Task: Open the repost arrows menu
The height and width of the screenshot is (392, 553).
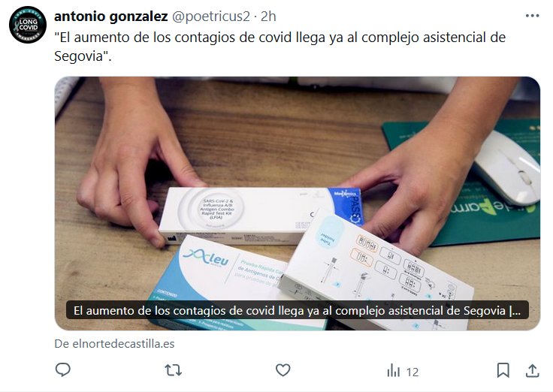Action: 173,370
